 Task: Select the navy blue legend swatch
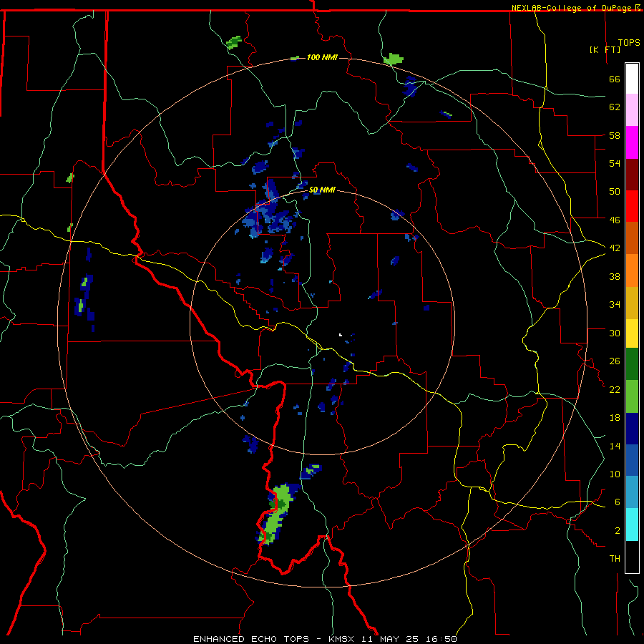tap(632, 429)
